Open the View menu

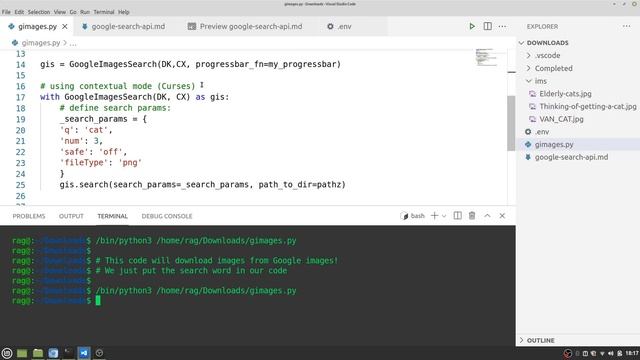(60, 12)
